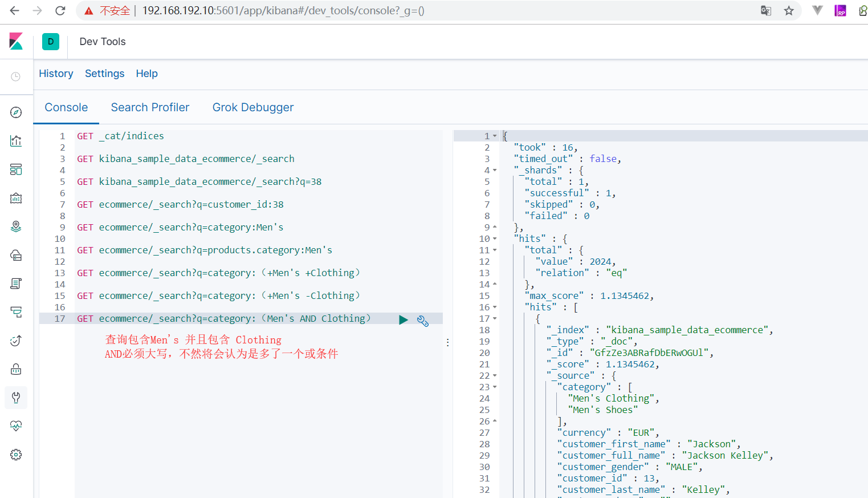Click the request q=category:Men's on line 9
Image resolution: width=868 pixels, height=498 pixels.
180,227
